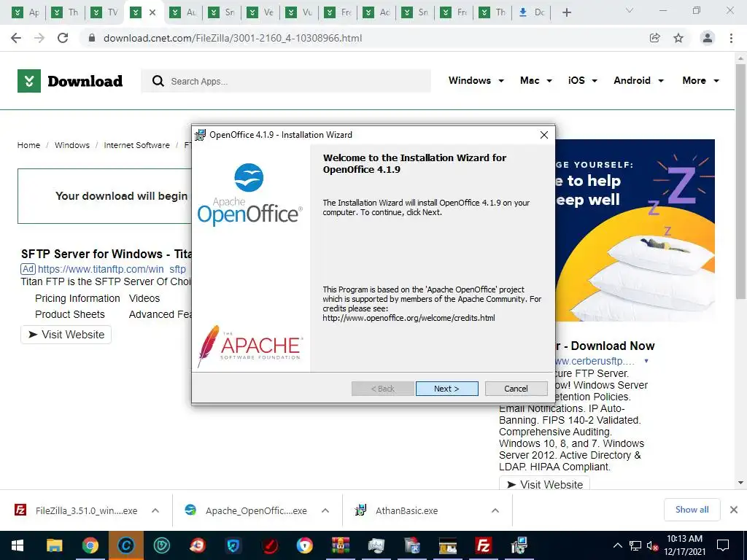Close the downloads bar
Screen dimensions: 747x560
point(734,510)
